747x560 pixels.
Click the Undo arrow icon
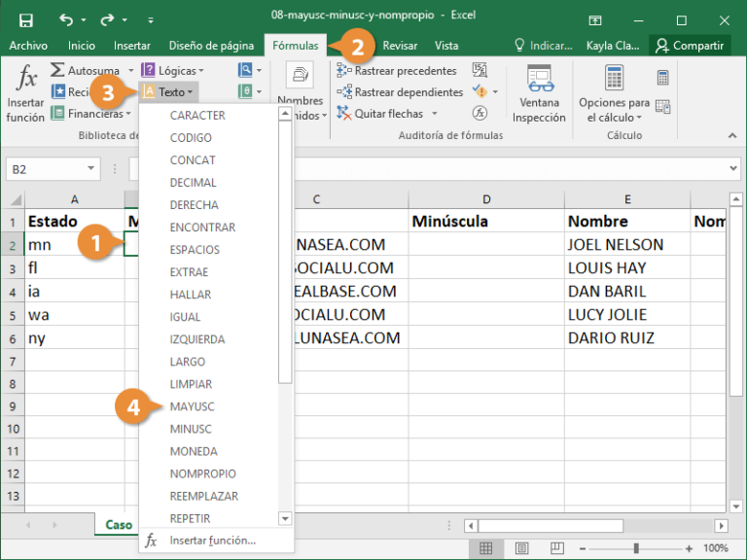[66, 20]
